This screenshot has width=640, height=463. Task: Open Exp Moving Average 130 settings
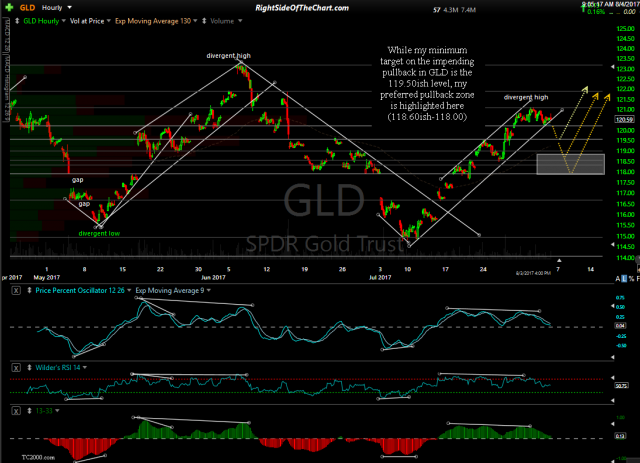pyautogui.click(x=156, y=21)
